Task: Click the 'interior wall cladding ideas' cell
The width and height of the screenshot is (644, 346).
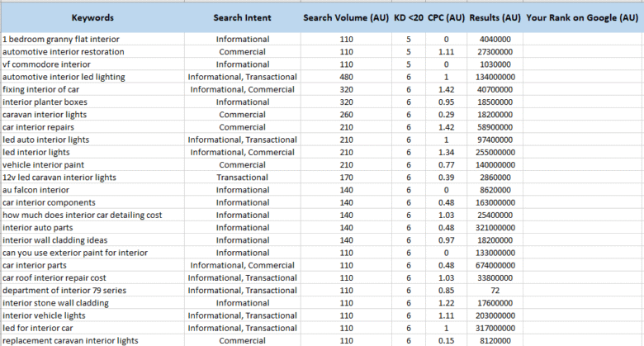Action: pos(92,240)
